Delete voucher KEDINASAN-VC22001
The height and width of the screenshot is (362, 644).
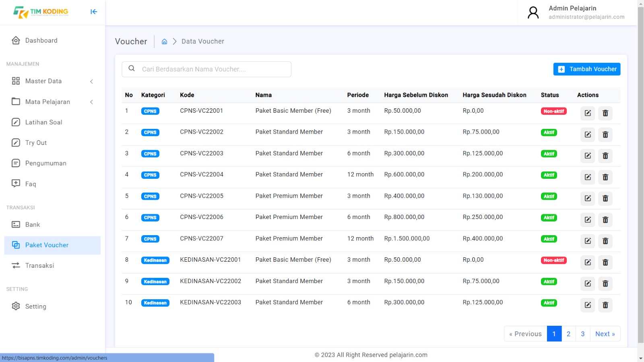(x=605, y=263)
